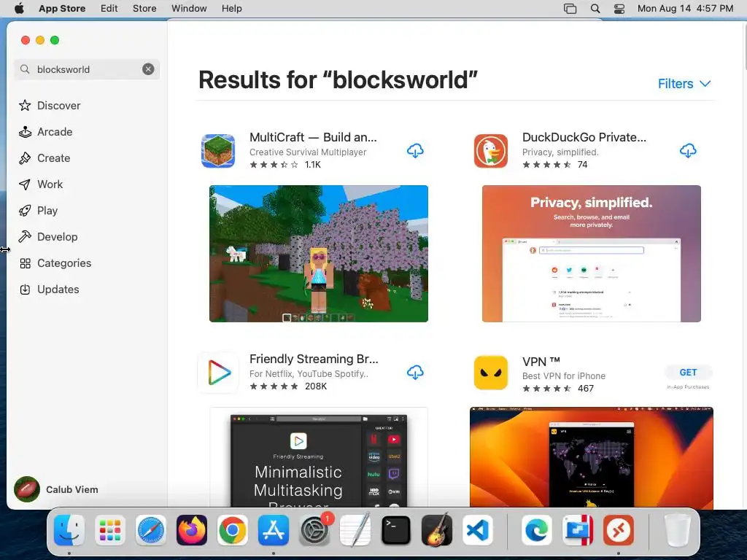747x560 pixels.
Task: Open the Discover section in the sidebar
Action: 50,105
